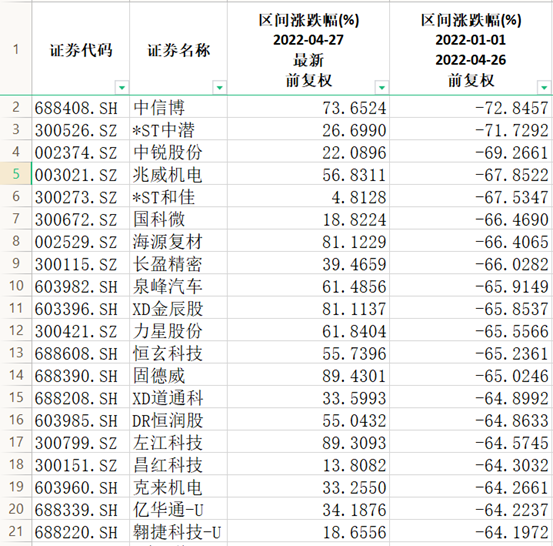Select cell 固德威
Screen dimensions: 553x546
click(178, 375)
